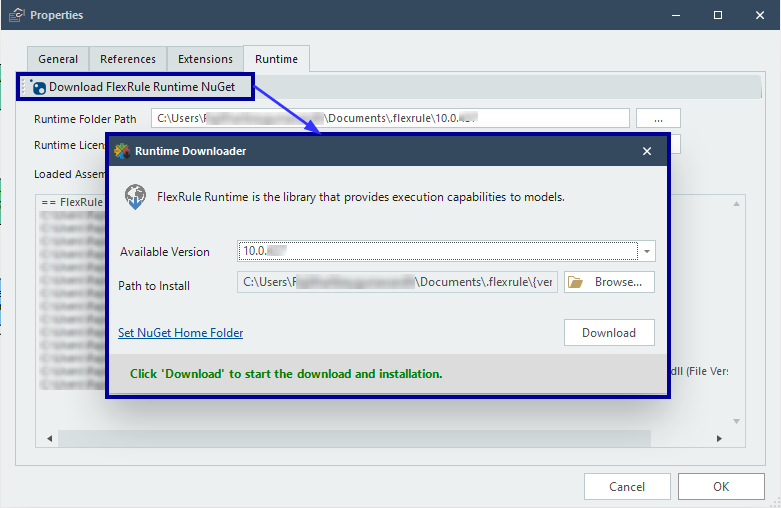Click Cancel in Properties window
Image resolution: width=781 pixels, height=508 pixels.
(627, 487)
